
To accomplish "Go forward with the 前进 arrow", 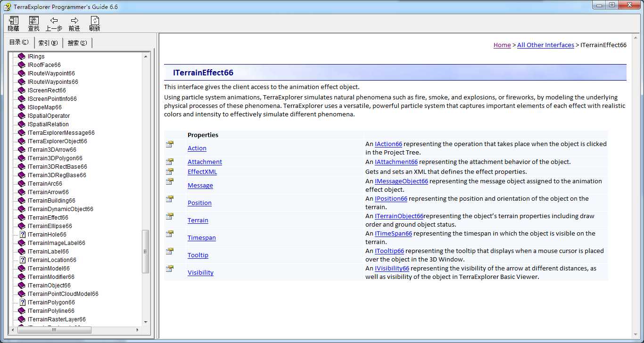I will tap(74, 21).
